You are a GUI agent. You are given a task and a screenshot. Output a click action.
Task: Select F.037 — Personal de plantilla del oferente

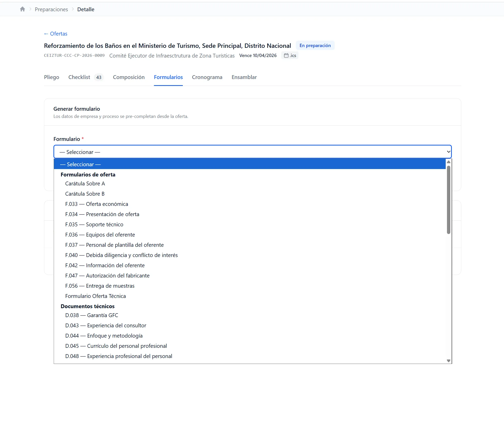(250, 245)
